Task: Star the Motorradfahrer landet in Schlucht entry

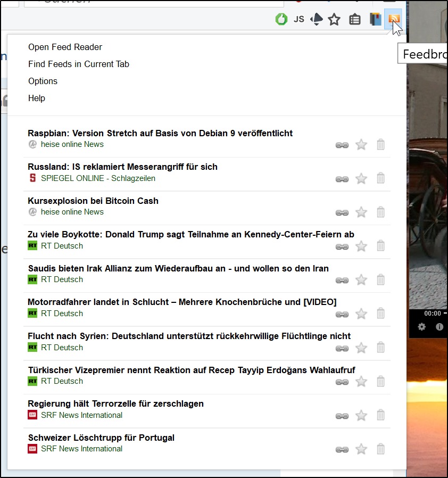Action: [x=361, y=314]
